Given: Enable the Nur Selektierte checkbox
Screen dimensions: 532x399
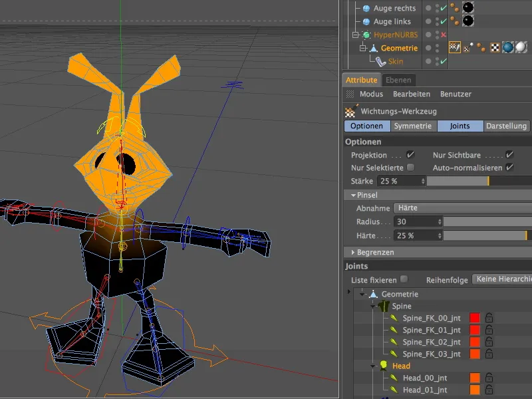Looking at the screenshot, I should (x=410, y=168).
